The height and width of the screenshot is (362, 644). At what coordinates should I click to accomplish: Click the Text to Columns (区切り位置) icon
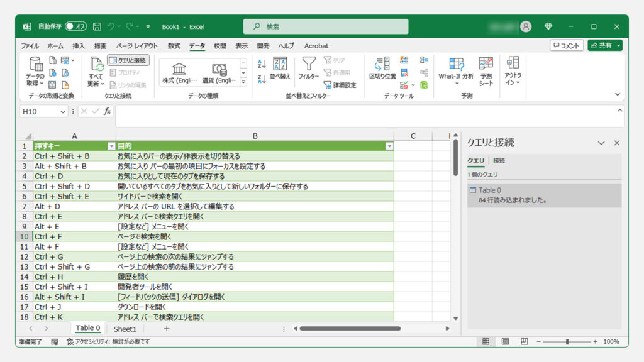[x=382, y=68]
